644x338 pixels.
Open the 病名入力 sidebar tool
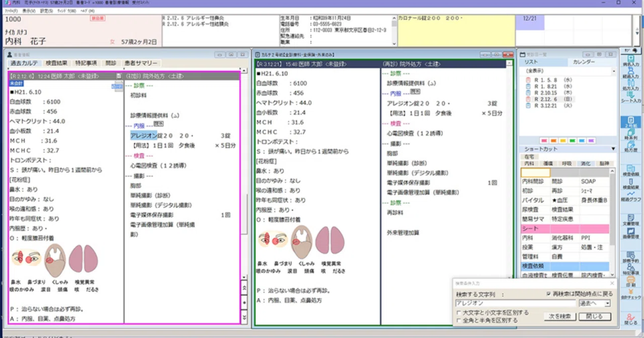(631, 60)
